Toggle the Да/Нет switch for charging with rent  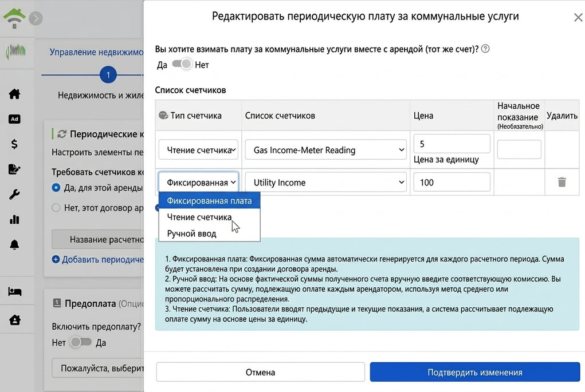pos(182,64)
